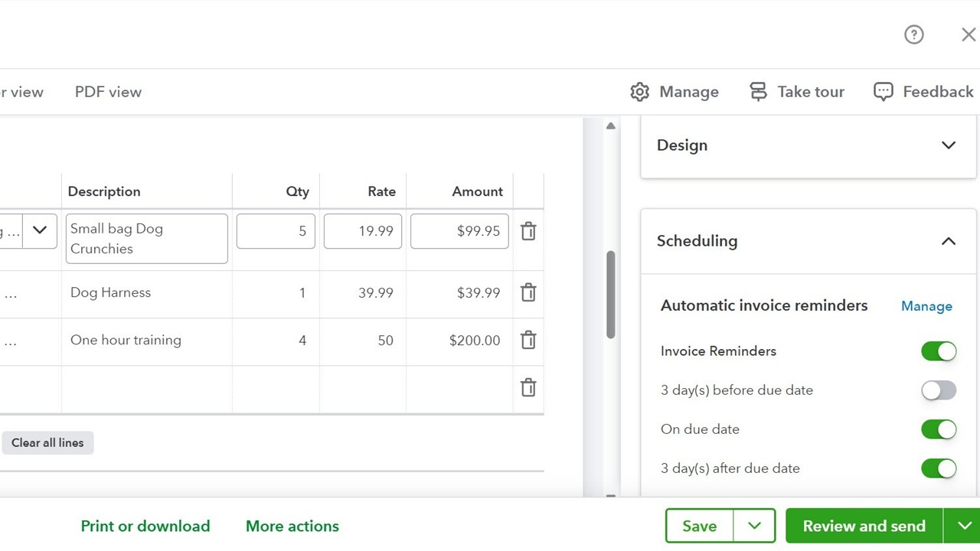
Task: Click the Qty column header
Action: [x=298, y=191]
